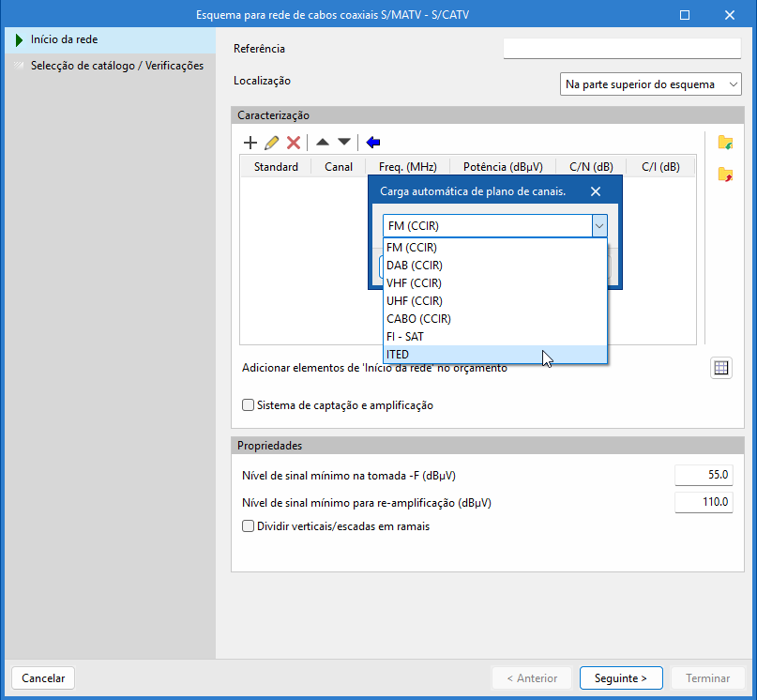Select FI - SAT option
Screen dimensions: 757x700
(x=495, y=337)
